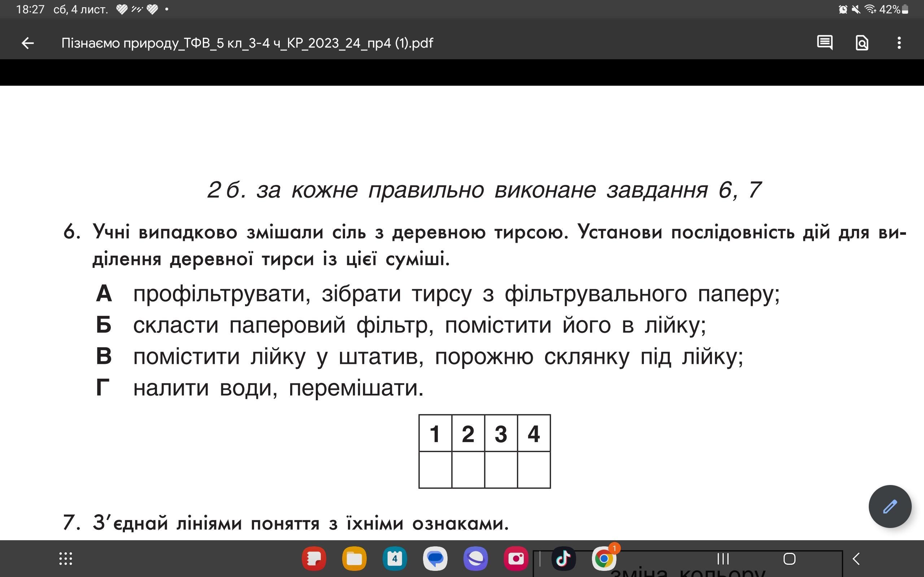The height and width of the screenshot is (577, 924).
Task: Open Chrome with notification badge
Action: pyautogui.click(x=603, y=559)
